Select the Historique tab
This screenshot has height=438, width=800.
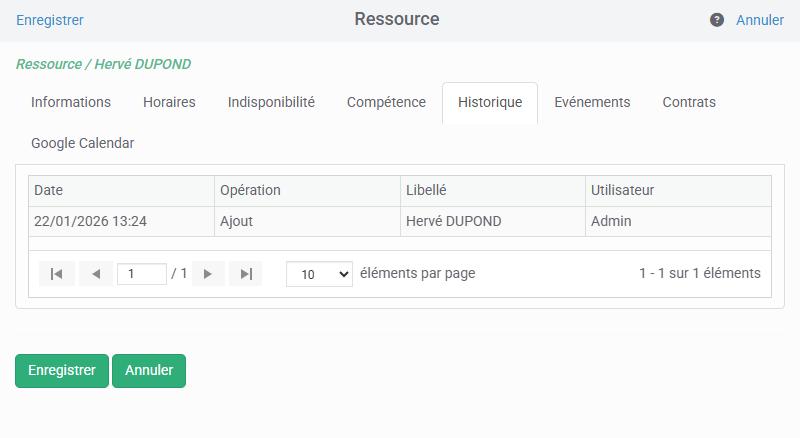pos(490,102)
